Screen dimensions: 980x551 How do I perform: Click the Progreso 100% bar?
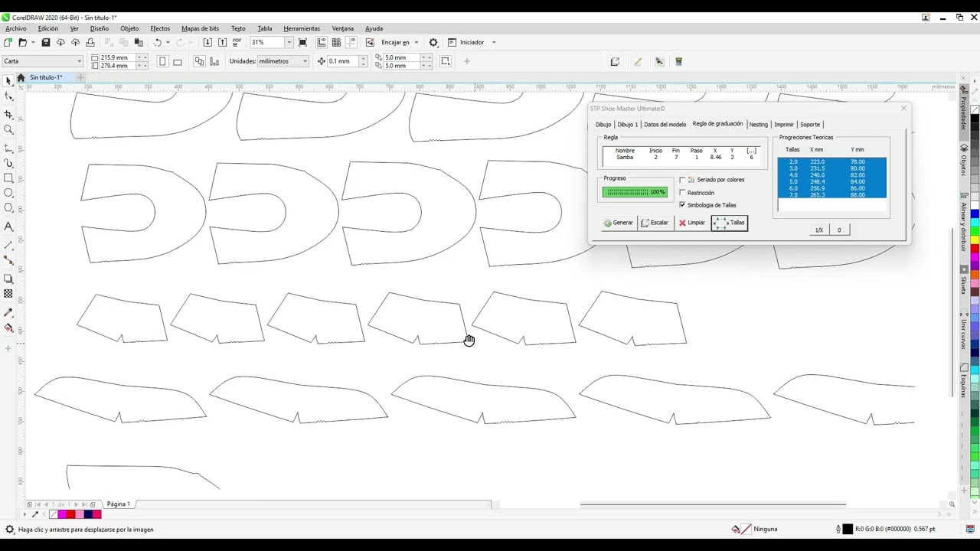635,192
